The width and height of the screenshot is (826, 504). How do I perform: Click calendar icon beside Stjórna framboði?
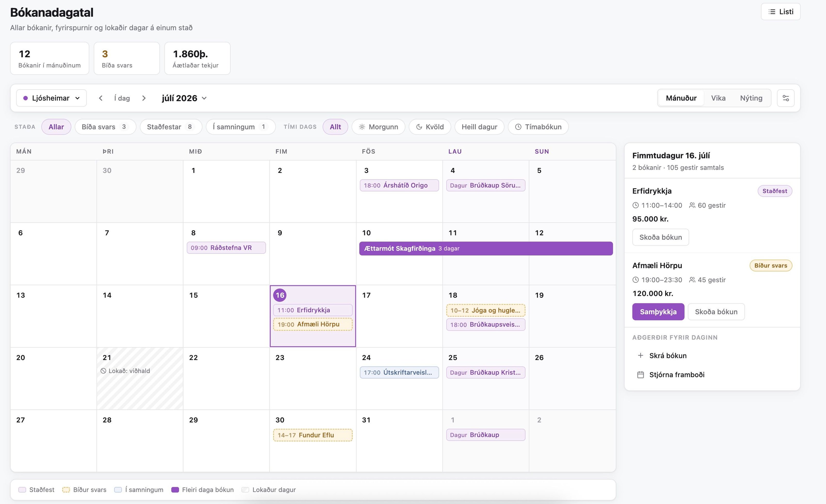640,375
